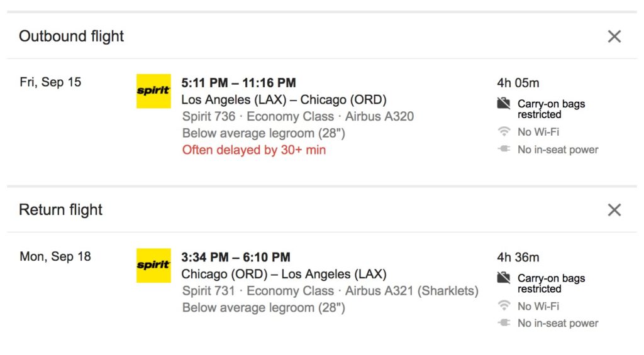Click the Spirit logo on outbound flight

153,91
